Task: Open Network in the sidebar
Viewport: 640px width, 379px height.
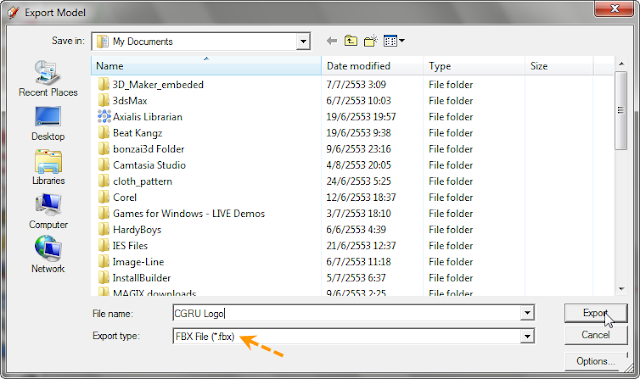Action: pos(48,255)
